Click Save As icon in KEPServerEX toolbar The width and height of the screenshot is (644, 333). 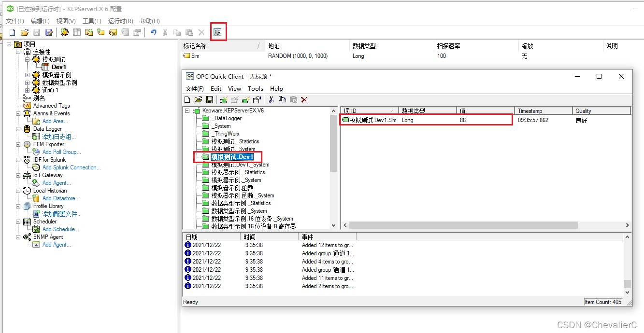tap(49, 32)
